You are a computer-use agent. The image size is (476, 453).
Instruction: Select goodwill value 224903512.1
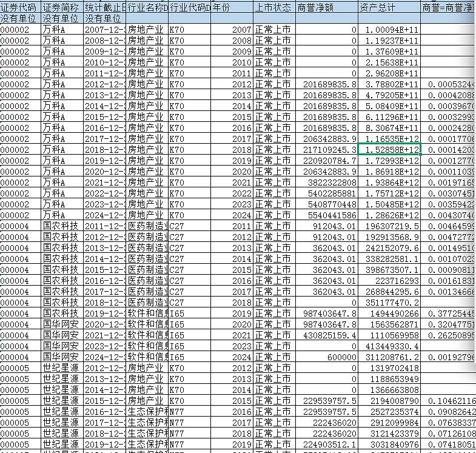pyautogui.click(x=327, y=444)
